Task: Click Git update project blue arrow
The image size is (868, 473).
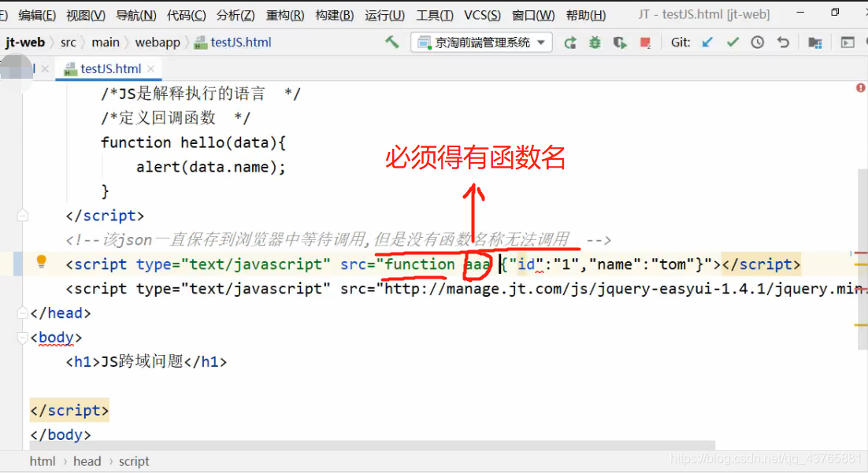Action: (x=707, y=42)
